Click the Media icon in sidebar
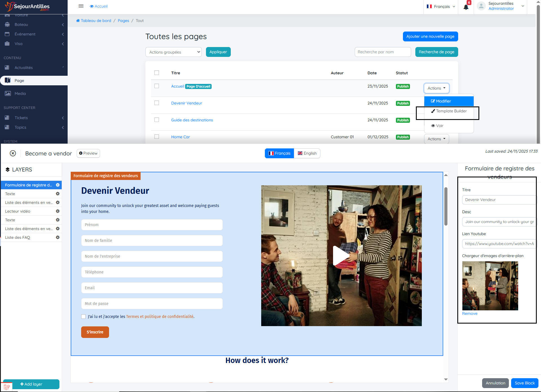The image size is (541, 392). click(x=8, y=93)
